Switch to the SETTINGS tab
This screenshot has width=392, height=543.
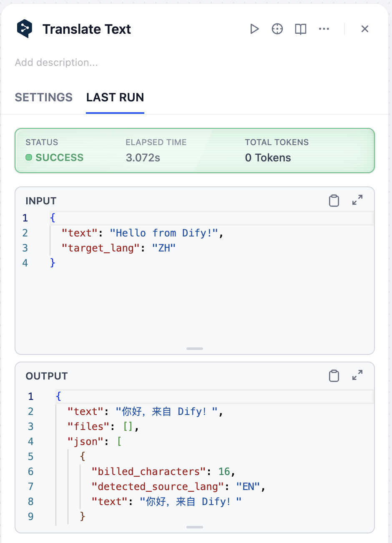click(44, 97)
